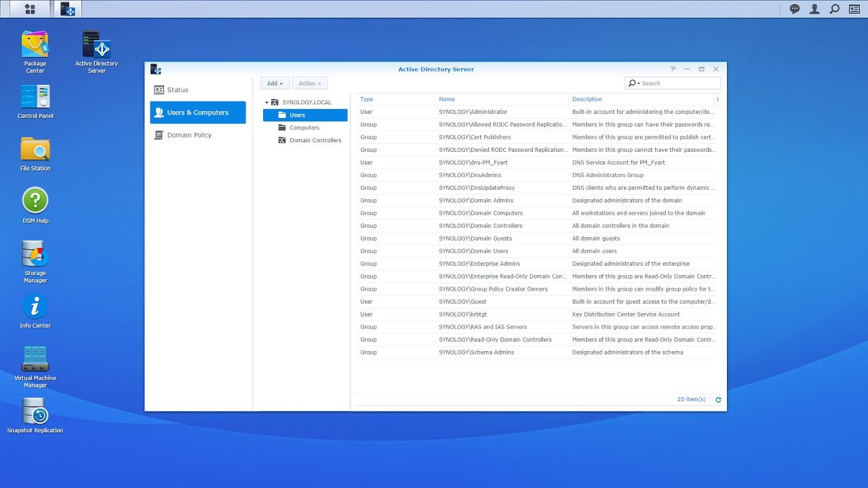This screenshot has width=868, height=488.
Task: Open the Action dropdown button
Action: (310, 83)
